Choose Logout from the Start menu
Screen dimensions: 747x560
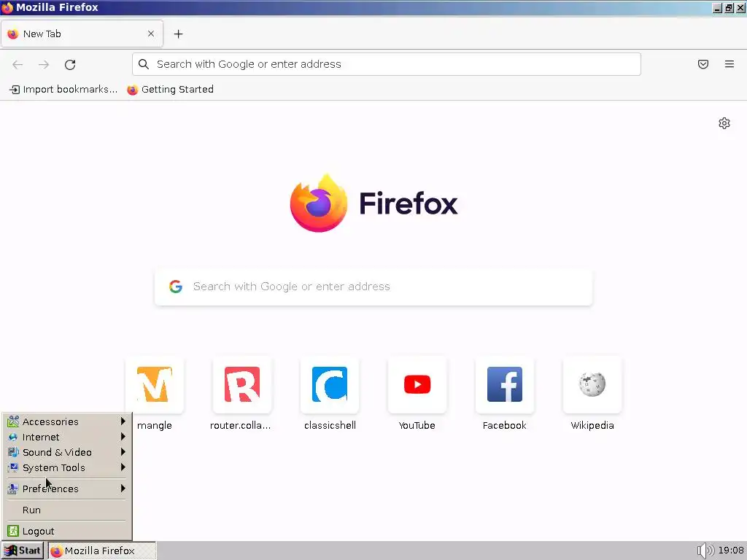66,531
